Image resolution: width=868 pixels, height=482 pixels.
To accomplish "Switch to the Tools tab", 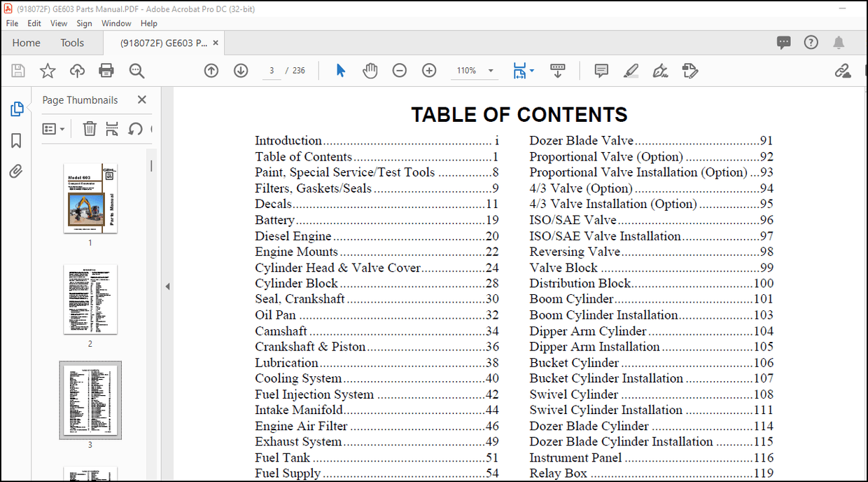I will point(72,43).
